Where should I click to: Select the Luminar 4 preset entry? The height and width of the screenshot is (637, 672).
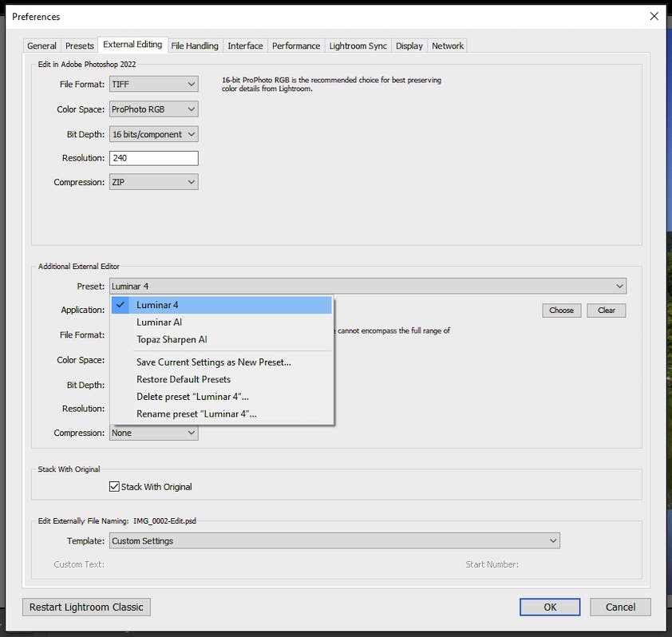point(222,305)
